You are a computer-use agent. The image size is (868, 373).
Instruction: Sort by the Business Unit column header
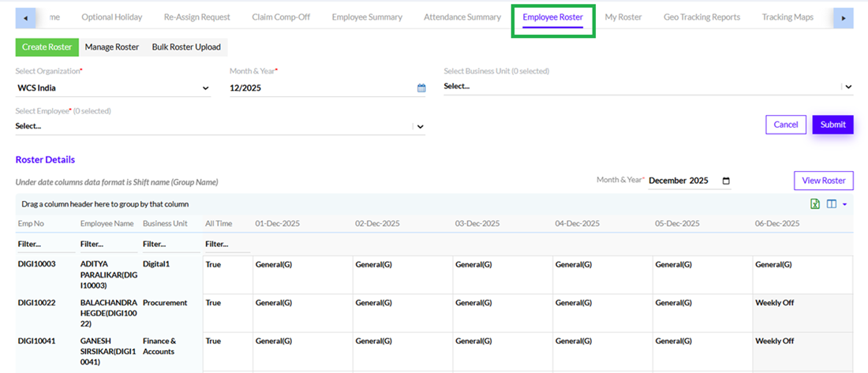[x=165, y=224]
